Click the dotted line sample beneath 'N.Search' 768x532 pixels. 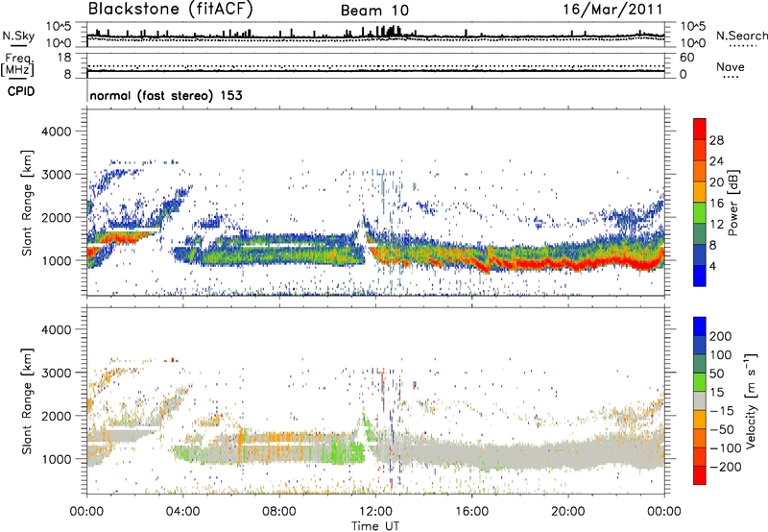click(743, 46)
